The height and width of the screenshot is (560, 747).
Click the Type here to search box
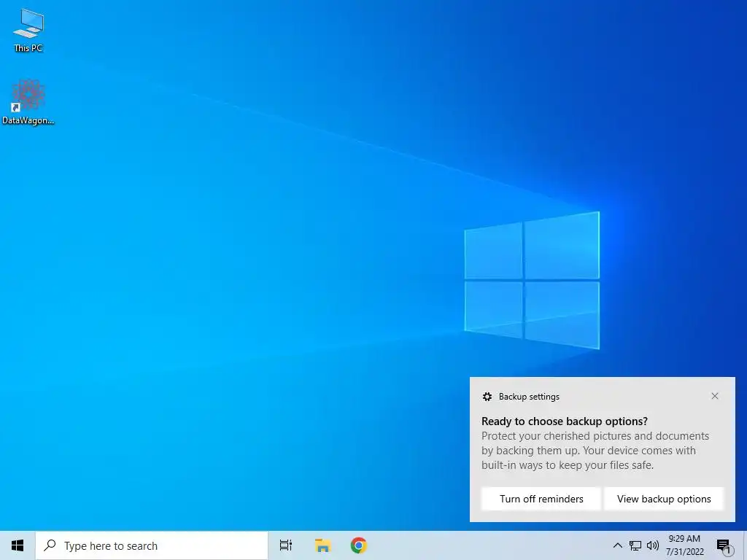(152, 545)
